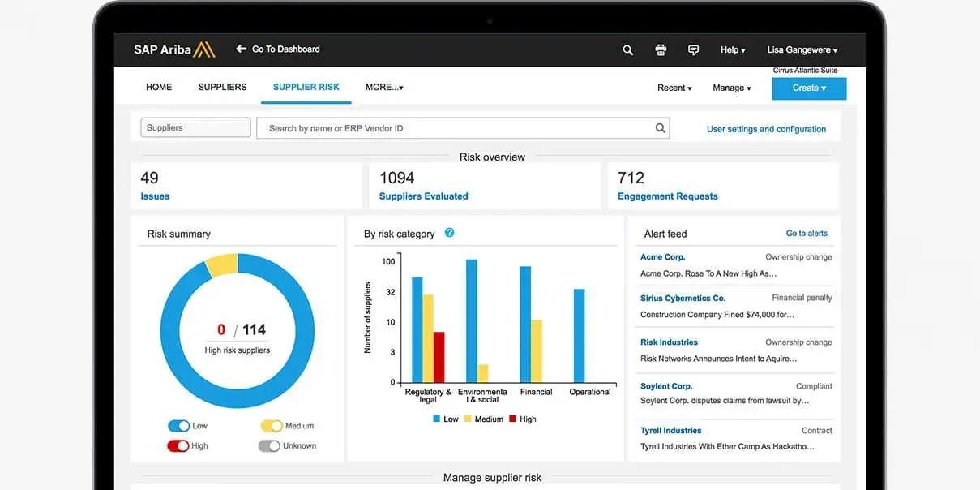Image resolution: width=980 pixels, height=490 pixels.
Task: Click the printer icon in top bar
Action: (x=661, y=50)
